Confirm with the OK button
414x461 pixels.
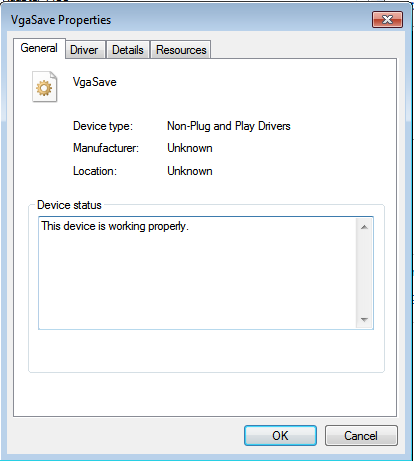pos(280,435)
